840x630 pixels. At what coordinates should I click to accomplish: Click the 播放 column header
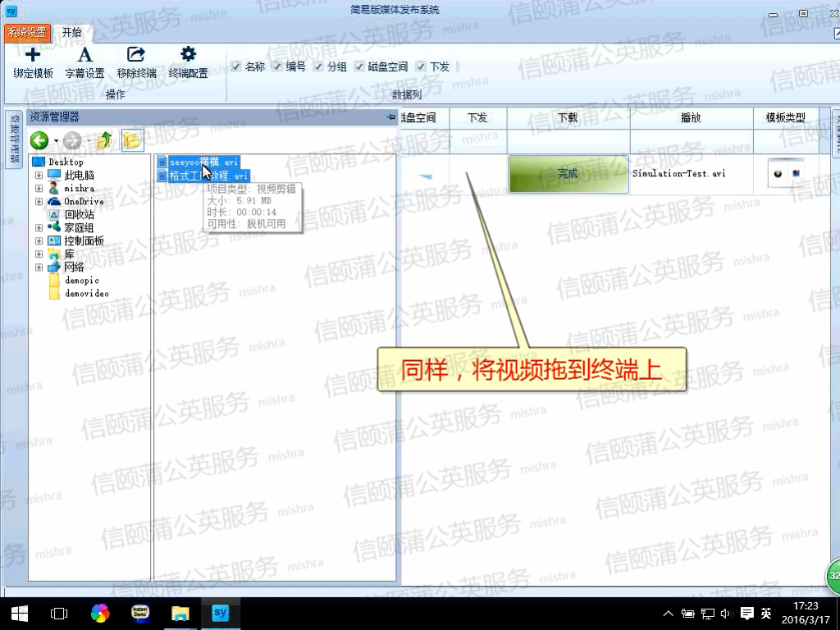(691, 118)
